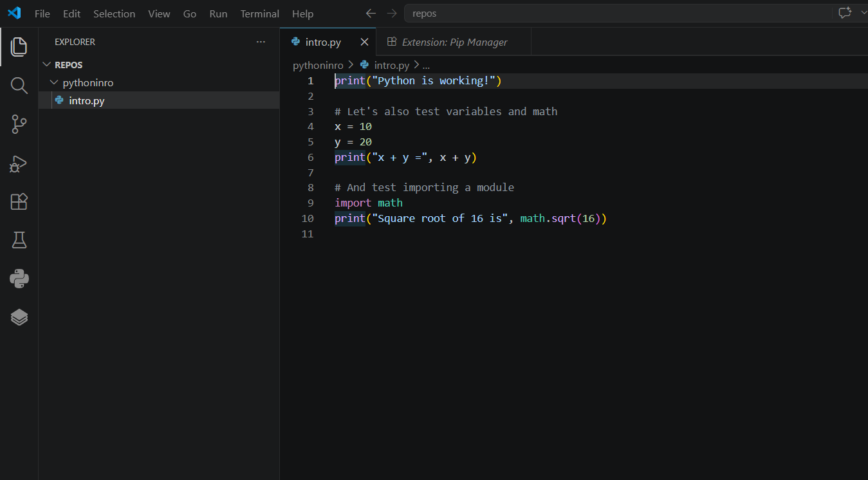Click the VS Code logo icon
The width and height of the screenshot is (868, 480).
[x=14, y=13]
